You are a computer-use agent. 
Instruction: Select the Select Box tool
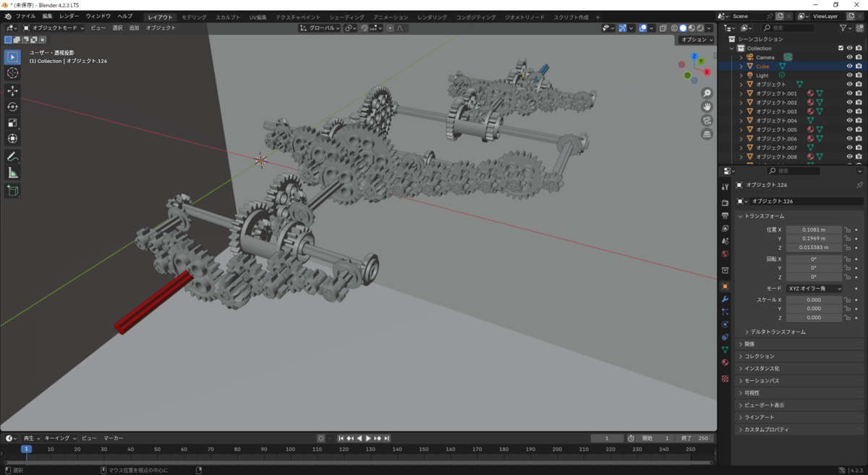pyautogui.click(x=12, y=57)
